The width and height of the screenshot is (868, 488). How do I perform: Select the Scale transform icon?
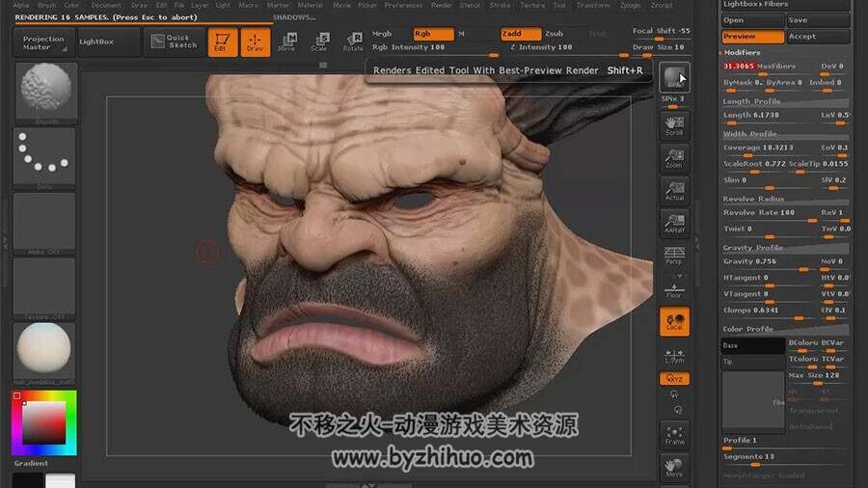[x=319, y=42]
